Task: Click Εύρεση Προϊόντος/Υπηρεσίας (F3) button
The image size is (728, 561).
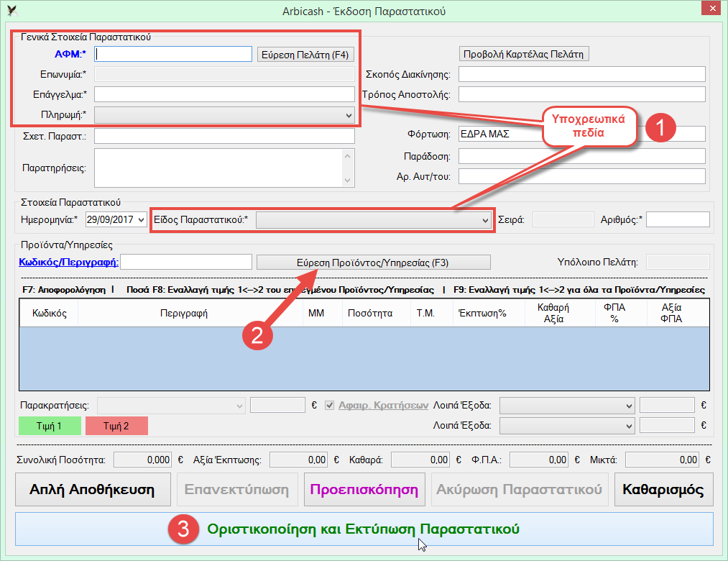Action: [x=373, y=263]
